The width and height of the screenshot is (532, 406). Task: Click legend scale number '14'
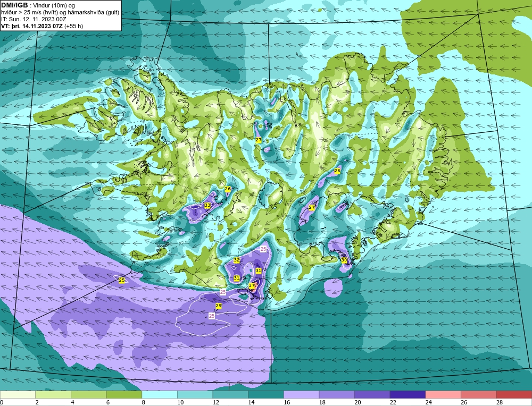tap(251, 402)
